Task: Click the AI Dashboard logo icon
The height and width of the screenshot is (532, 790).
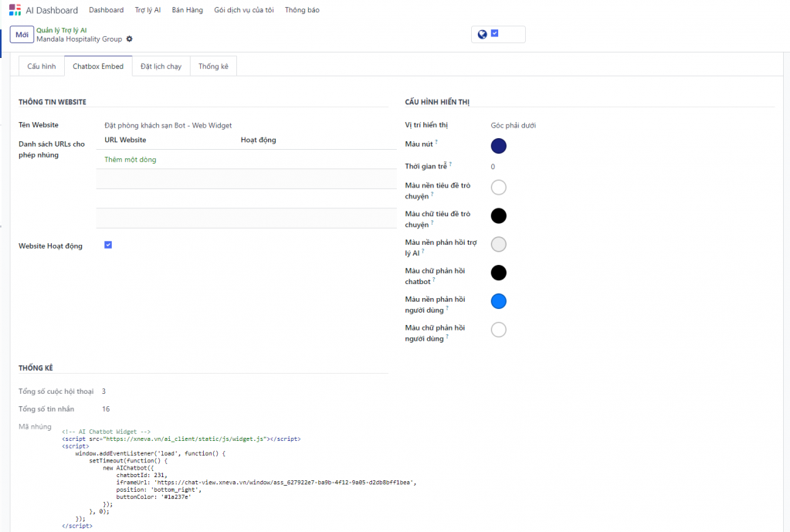Action: pyautogui.click(x=15, y=10)
